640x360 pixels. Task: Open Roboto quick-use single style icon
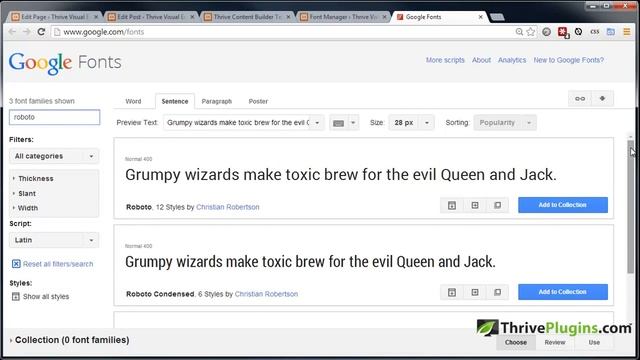(452, 205)
